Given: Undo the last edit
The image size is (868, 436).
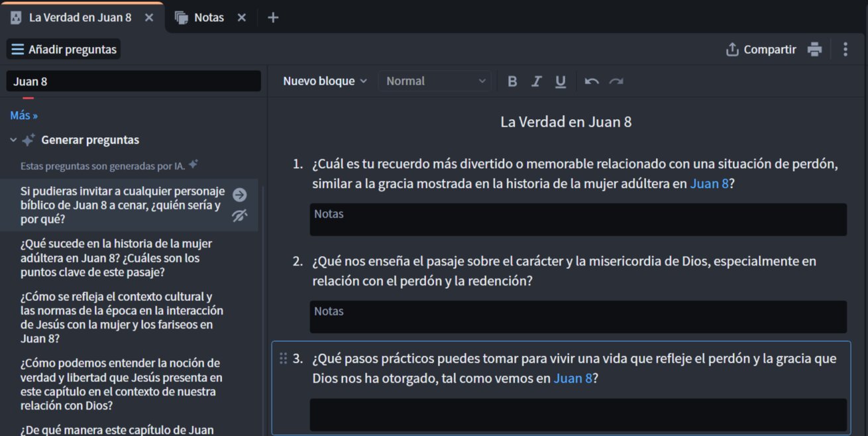Looking at the screenshot, I should pyautogui.click(x=592, y=82).
